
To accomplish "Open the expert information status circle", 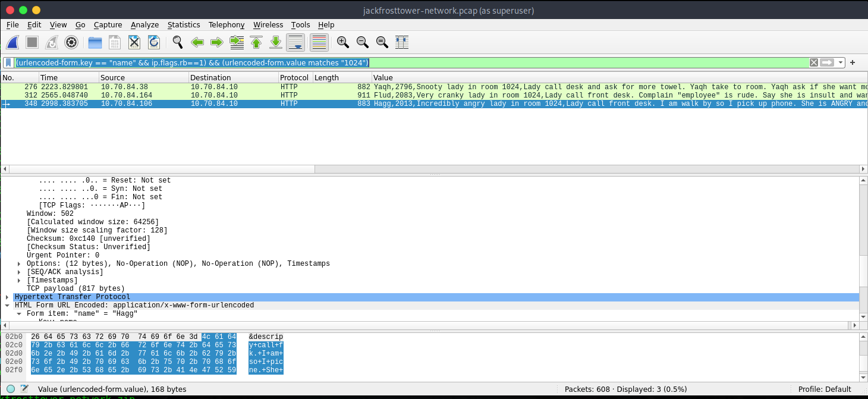I will click(x=11, y=389).
